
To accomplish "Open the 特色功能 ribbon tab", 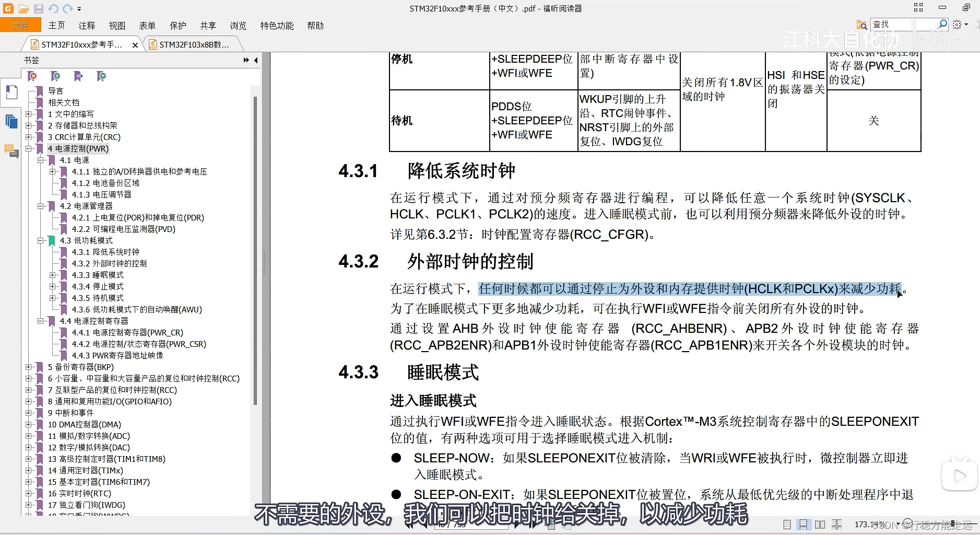I will click(277, 26).
